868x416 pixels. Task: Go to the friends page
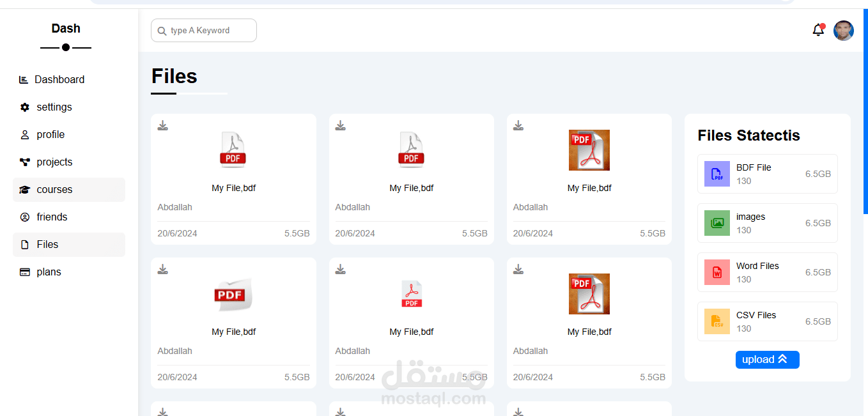(x=69, y=217)
